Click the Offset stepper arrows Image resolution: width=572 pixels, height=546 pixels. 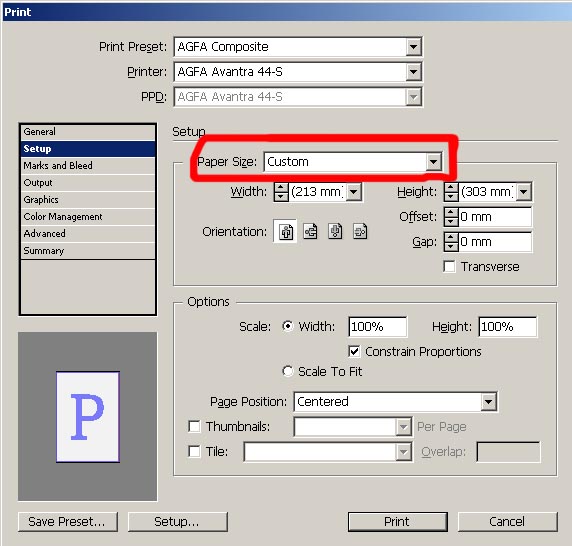pos(451,217)
